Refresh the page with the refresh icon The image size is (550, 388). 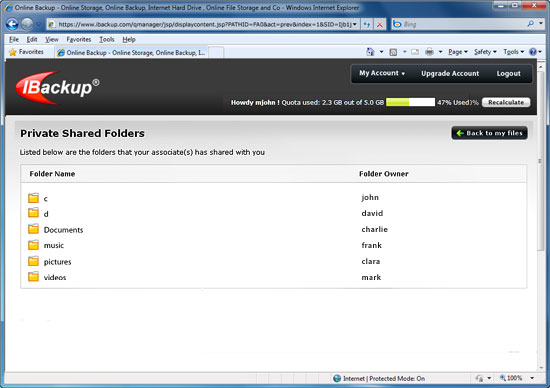click(x=367, y=24)
